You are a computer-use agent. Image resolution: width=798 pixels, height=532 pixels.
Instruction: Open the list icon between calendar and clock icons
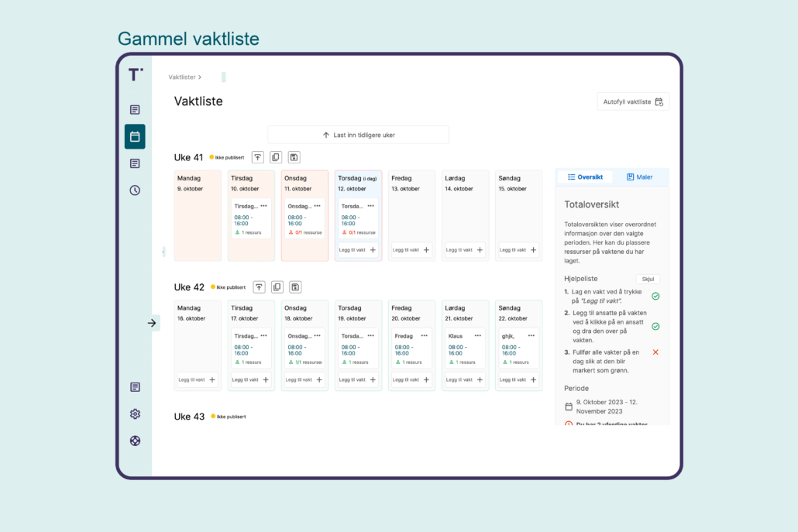[135, 163]
